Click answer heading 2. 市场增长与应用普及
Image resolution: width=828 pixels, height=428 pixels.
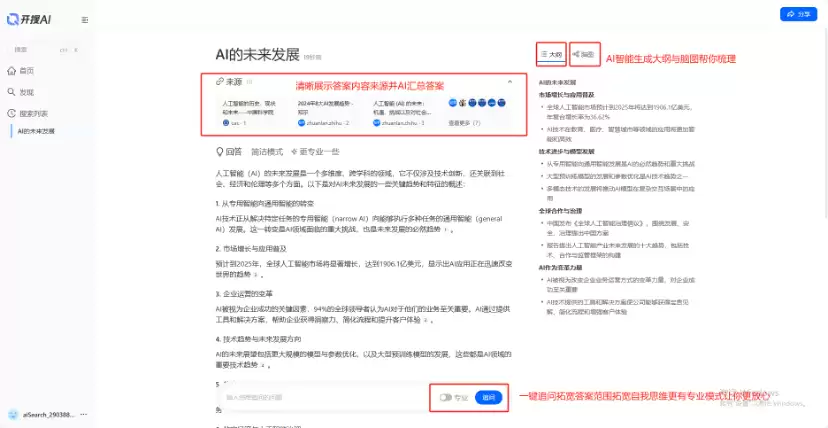[251, 249]
